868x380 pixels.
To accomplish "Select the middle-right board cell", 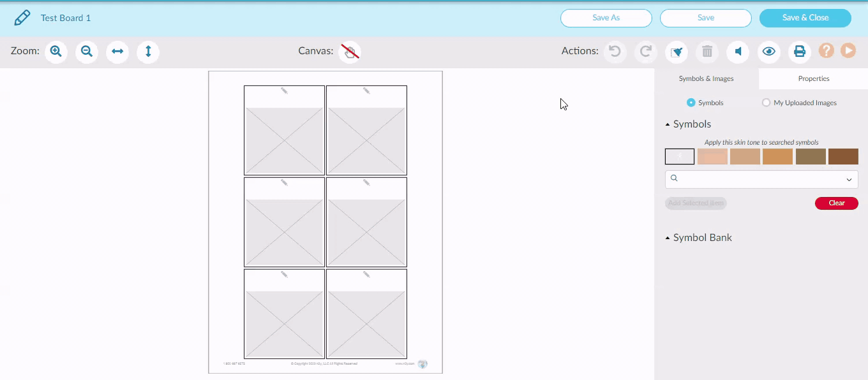I will pyautogui.click(x=366, y=223).
